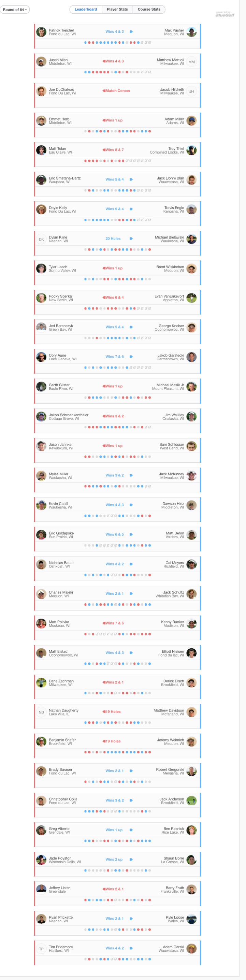The height and width of the screenshot is (980, 246).
Task: Click the JH initials avatar for Jacob Hildreth
Action: (192, 91)
